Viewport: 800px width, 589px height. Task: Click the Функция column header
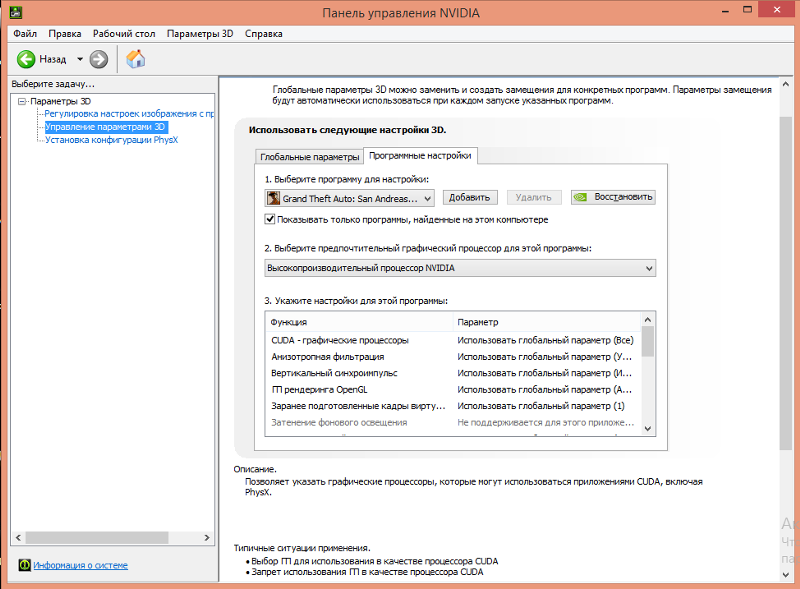pos(359,322)
